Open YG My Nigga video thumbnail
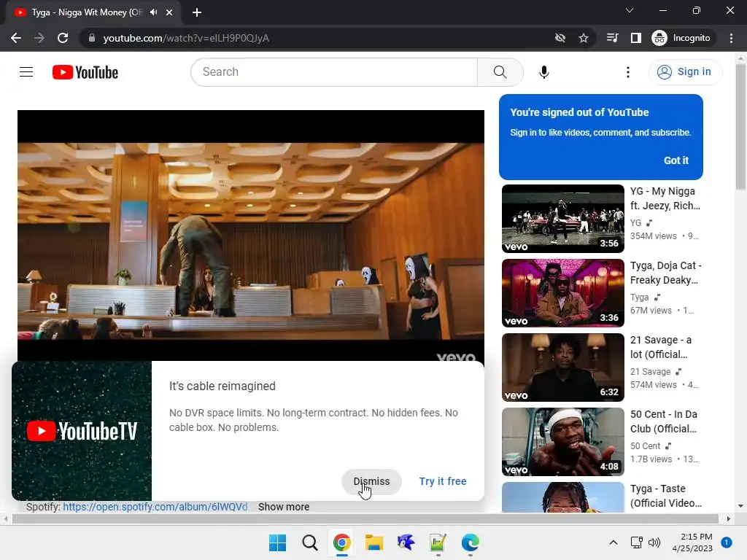This screenshot has width=747, height=560. tap(562, 219)
